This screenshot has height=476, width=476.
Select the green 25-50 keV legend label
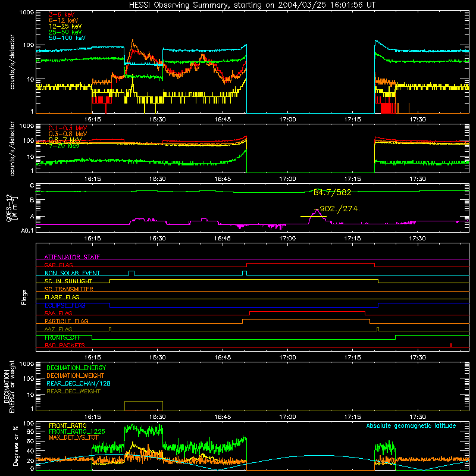65,32
